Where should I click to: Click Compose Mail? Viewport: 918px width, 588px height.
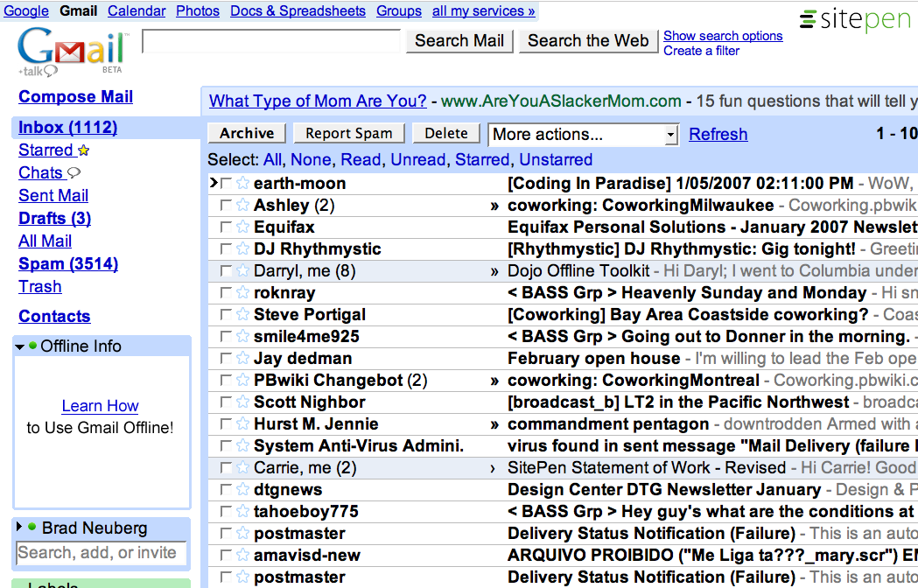coord(75,96)
